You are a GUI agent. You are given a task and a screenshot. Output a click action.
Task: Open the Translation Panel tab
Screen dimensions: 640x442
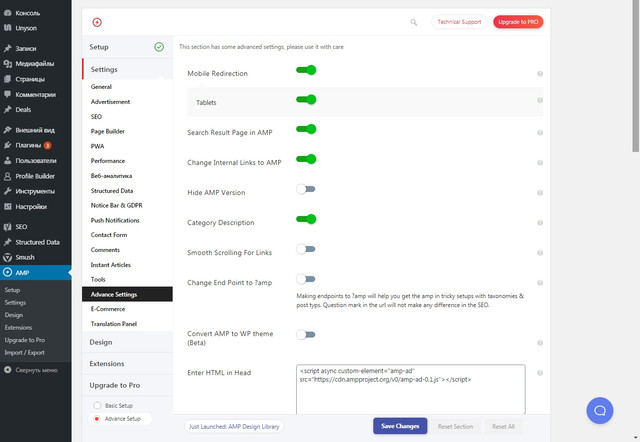point(114,324)
